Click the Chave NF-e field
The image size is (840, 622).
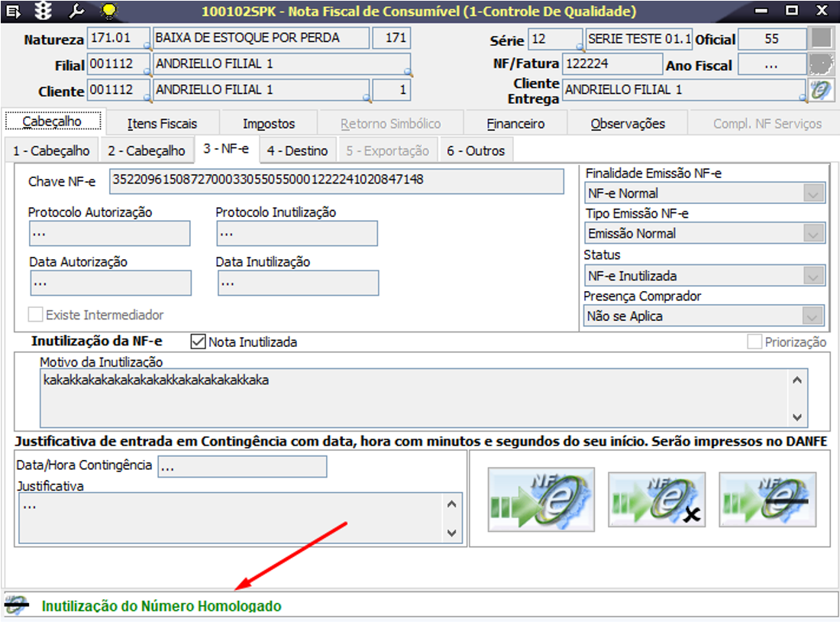coord(337,180)
